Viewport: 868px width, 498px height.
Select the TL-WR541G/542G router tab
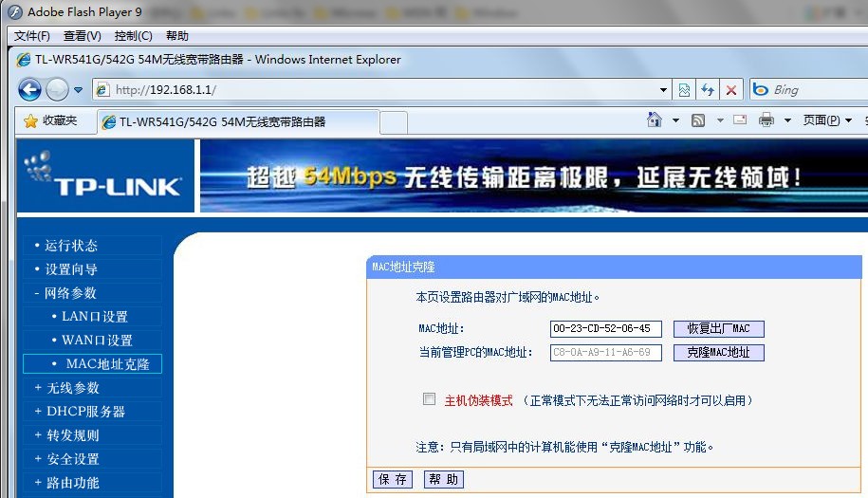(239, 121)
